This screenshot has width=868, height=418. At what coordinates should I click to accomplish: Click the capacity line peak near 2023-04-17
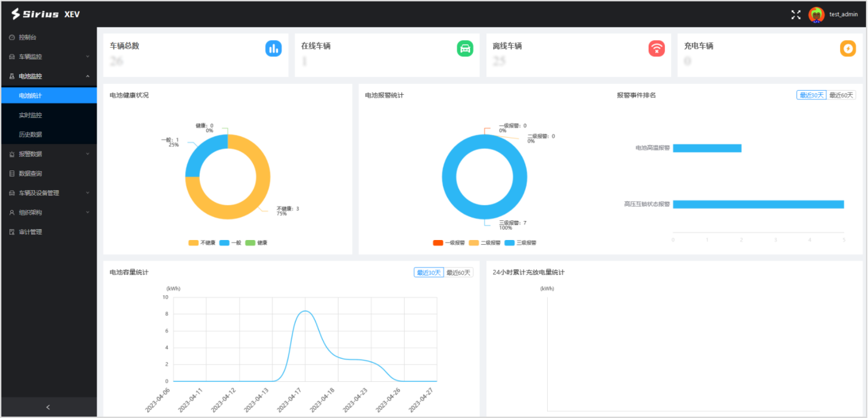point(305,311)
